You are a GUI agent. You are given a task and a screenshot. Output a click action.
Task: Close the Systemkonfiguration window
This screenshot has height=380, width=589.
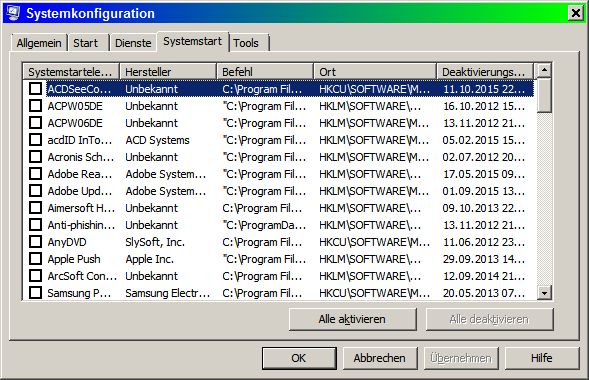pyautogui.click(x=575, y=14)
